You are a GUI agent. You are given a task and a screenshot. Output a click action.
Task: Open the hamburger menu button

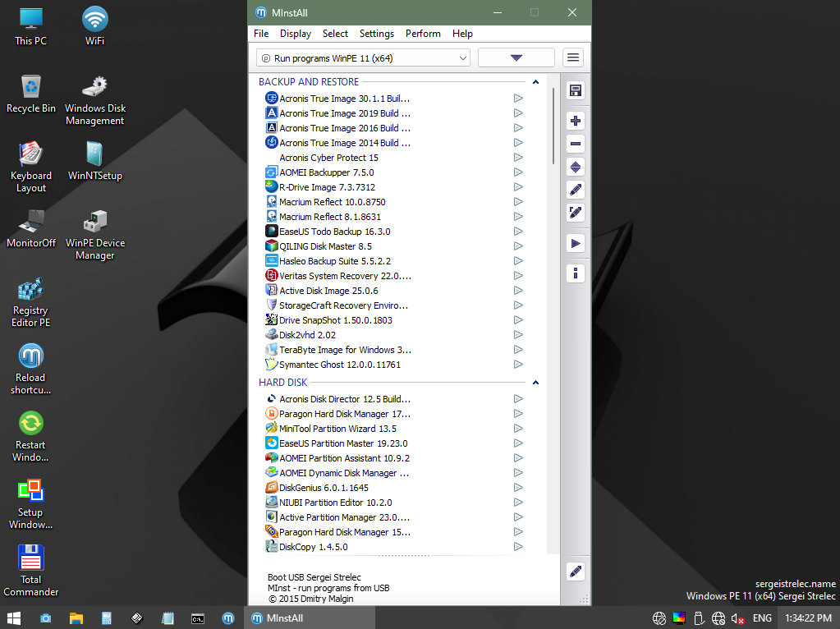573,57
